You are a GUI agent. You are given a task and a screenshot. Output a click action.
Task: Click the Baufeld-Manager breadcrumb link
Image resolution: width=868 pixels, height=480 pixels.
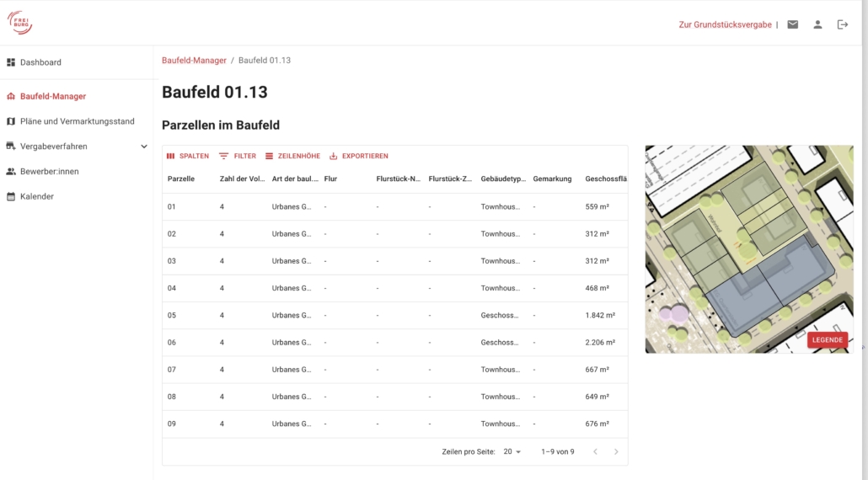(194, 61)
